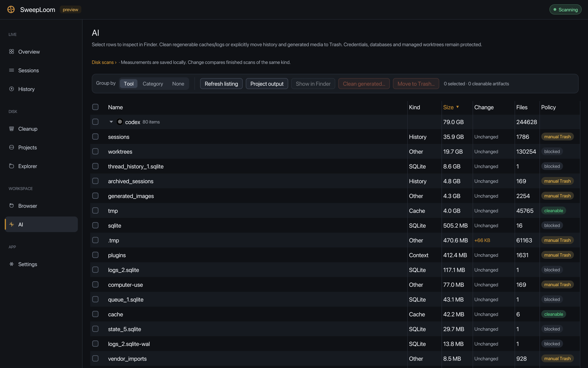Select the vendor_imports row name
This screenshot has height=368, width=588.
tap(127, 358)
